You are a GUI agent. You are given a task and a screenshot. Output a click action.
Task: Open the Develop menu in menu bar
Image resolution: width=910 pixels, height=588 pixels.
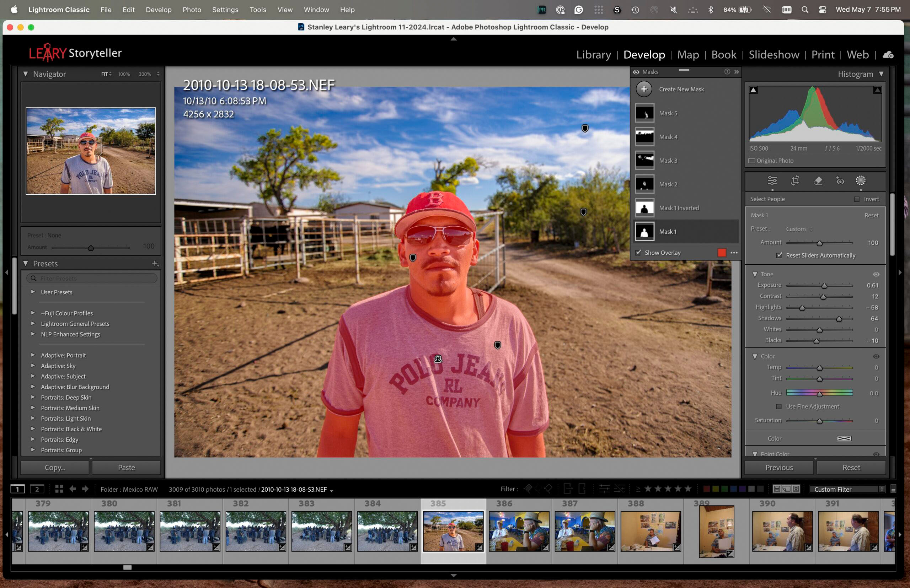click(159, 10)
